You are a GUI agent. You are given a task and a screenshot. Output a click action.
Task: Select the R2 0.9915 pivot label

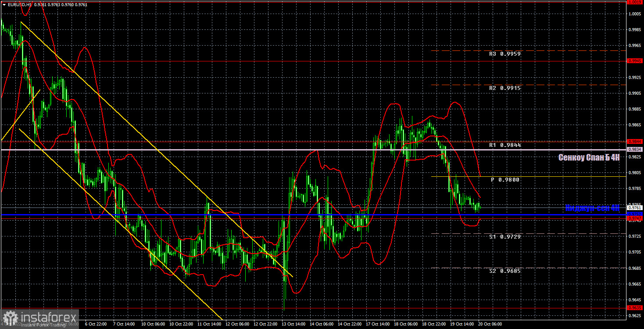tap(505, 88)
